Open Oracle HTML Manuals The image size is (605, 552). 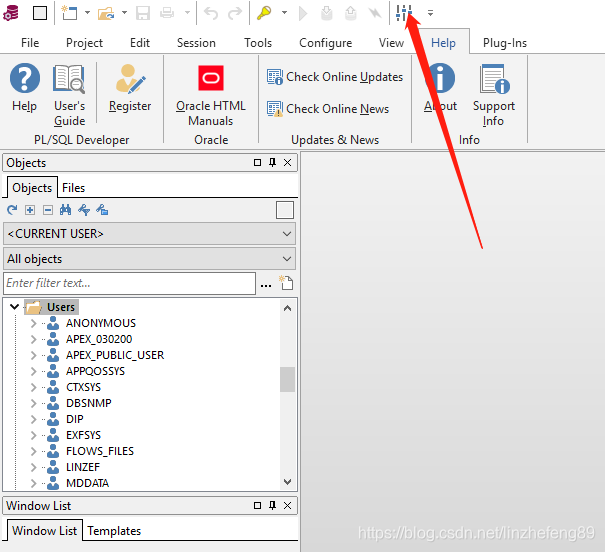pyautogui.click(x=211, y=95)
